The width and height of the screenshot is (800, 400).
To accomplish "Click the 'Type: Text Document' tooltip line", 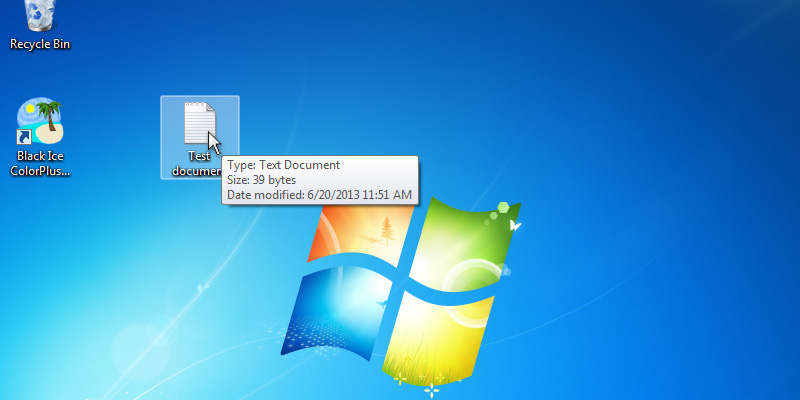I will (x=284, y=165).
